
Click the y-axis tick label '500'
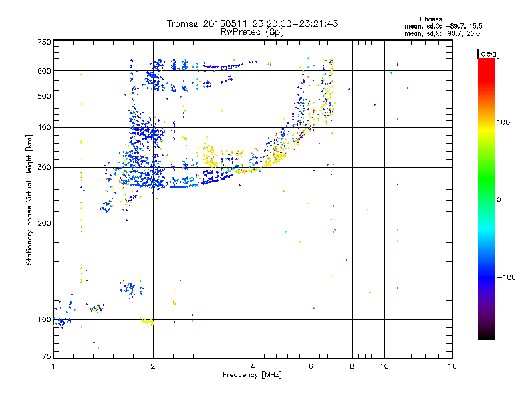point(44,96)
